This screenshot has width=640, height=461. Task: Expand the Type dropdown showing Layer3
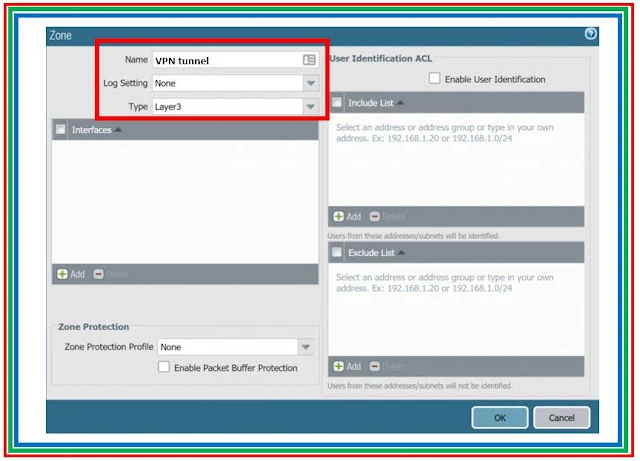point(310,105)
